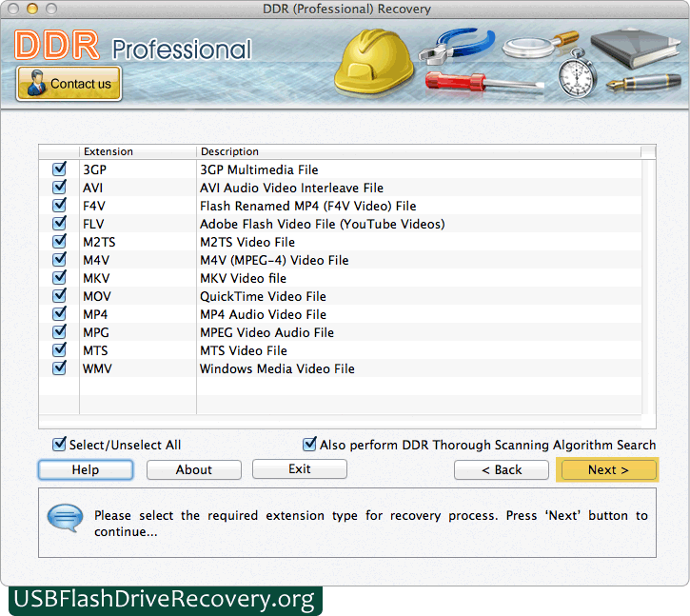This screenshot has height=616, width=690.
Task: Toggle the Select/Unselect All checkbox
Action: [x=59, y=445]
